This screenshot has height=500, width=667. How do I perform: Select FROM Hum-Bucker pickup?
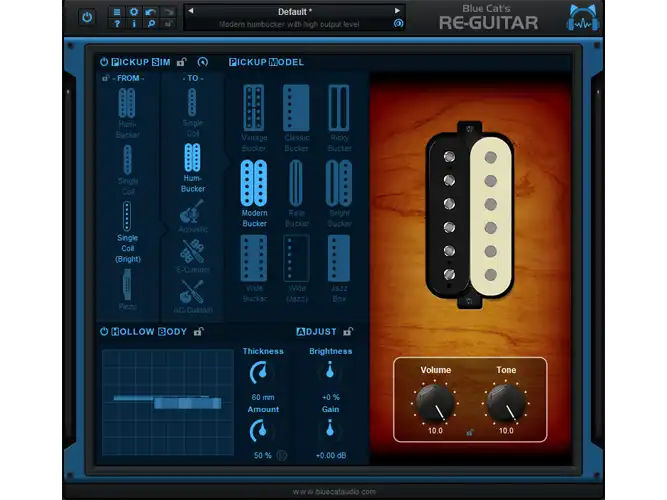[x=127, y=113]
